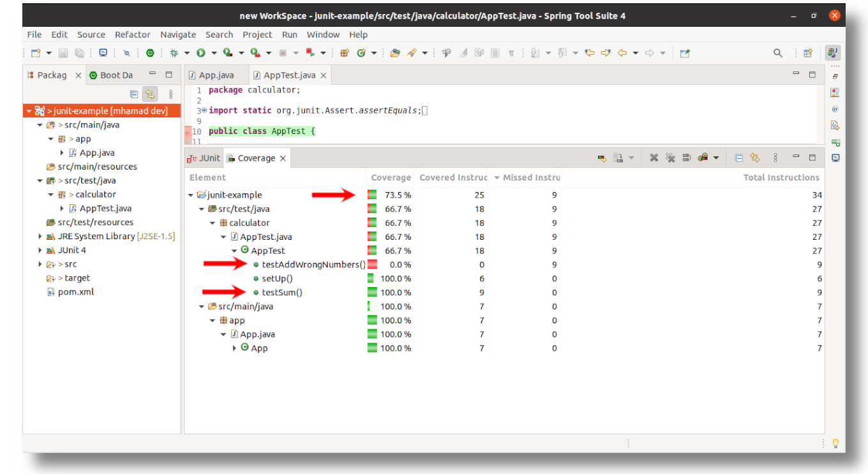Screen dimensions: 868x474
Task: Click the Back navigation yellow arrow
Action: (622, 53)
